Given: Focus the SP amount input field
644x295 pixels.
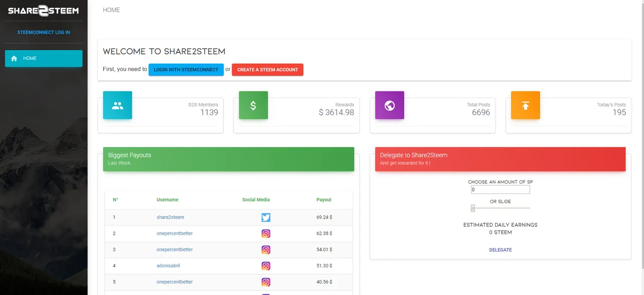Looking at the screenshot, I should [x=501, y=190].
